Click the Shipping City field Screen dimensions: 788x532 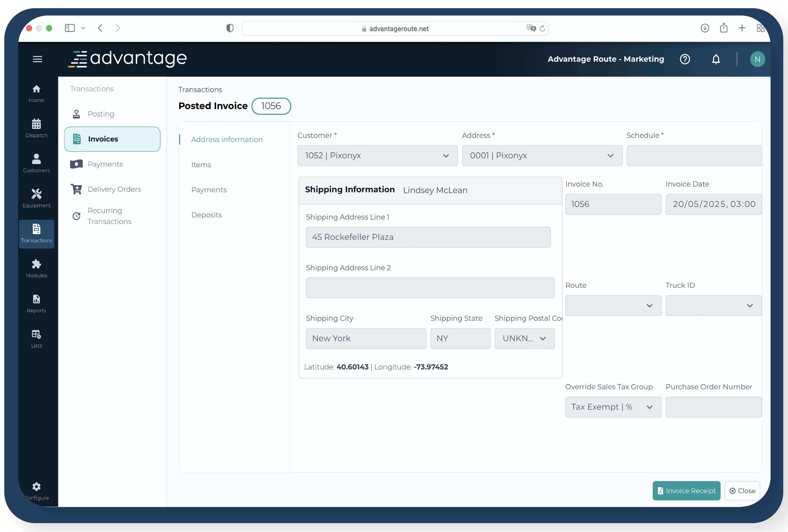pos(366,338)
